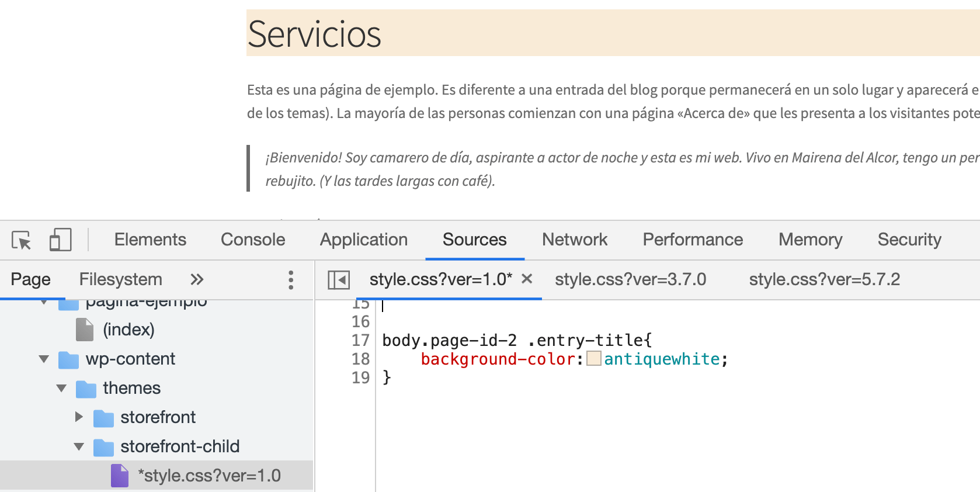The width and height of the screenshot is (980, 492).
Task: Click the ¡Bienvenido! blockquote text
Action: pos(623,169)
